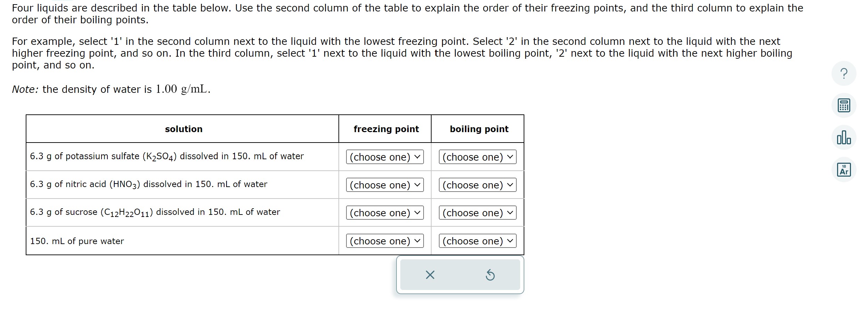Open freezing point dropdown for nitric acid
The height and width of the screenshot is (315, 868).
[x=385, y=185]
